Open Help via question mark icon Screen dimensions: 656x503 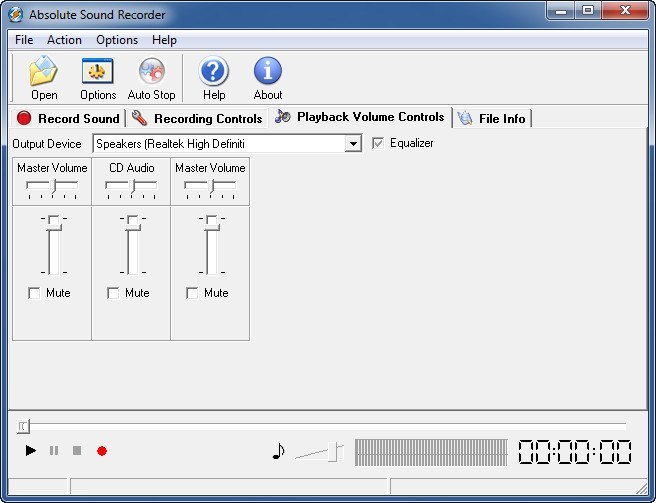point(214,71)
